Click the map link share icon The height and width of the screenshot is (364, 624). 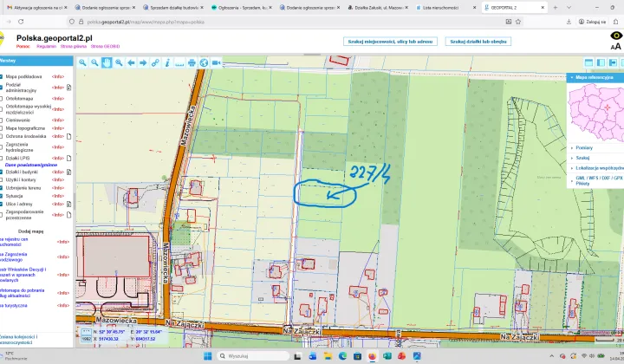[156, 62]
